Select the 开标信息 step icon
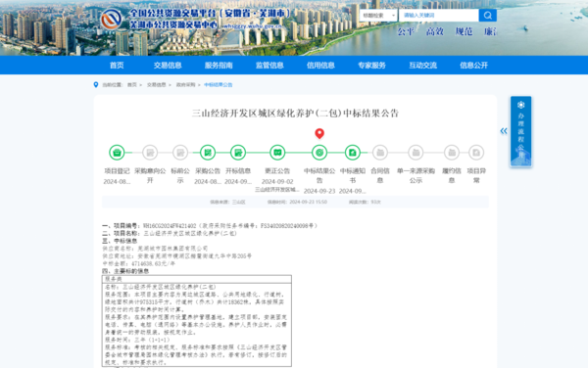Viewport: 588px width, 368px height. coord(238,153)
